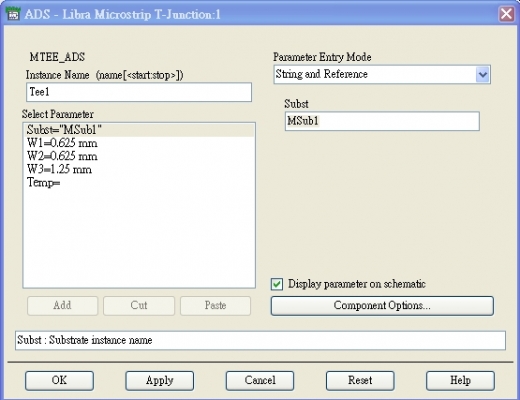Viewport: 520px width, 400px height.
Task: Click the Paste button under parameter list
Action: point(215,306)
